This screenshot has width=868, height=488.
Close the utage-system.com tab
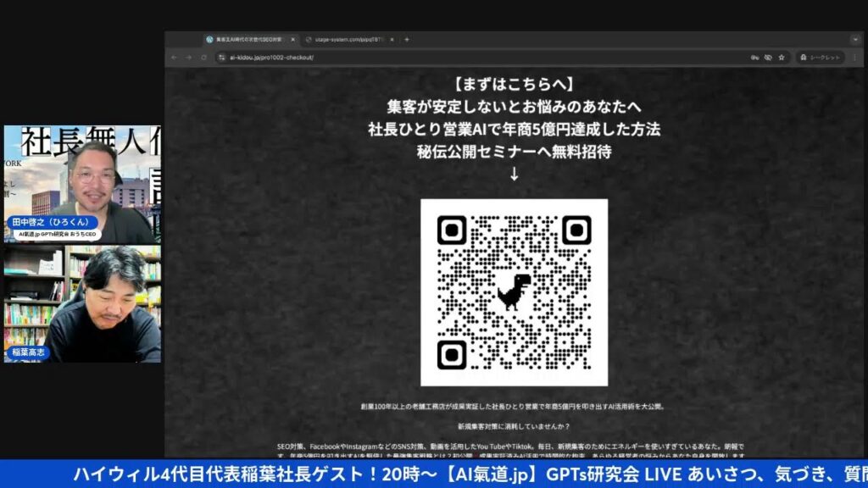click(392, 39)
